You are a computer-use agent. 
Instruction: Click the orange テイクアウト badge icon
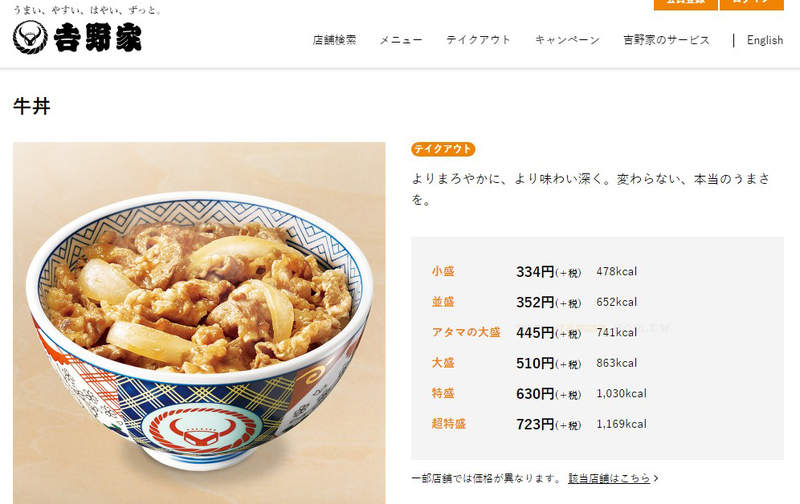pos(443,149)
